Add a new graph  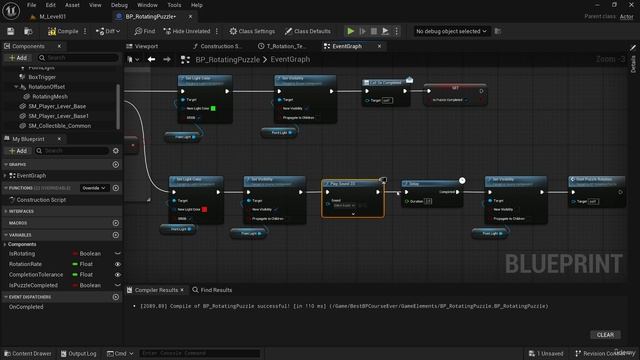tap(116, 164)
